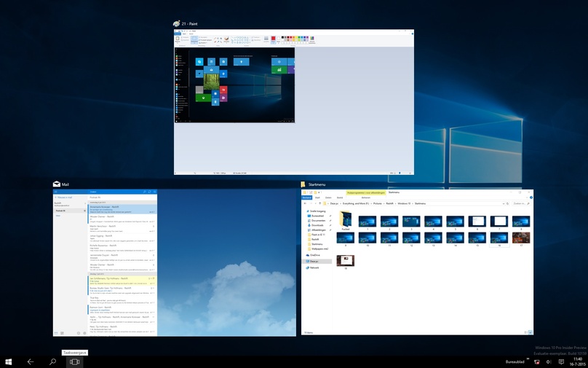Select the Magnifier tool in Paint

221,42
